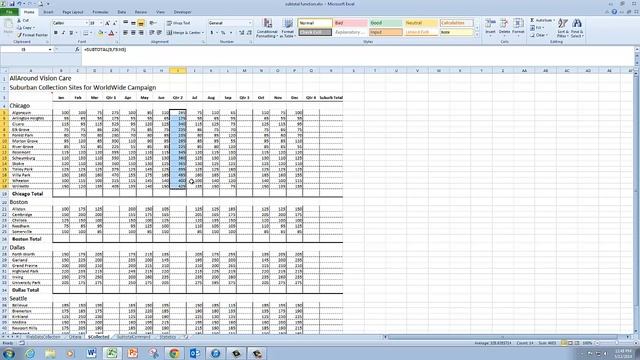Image resolution: width=640 pixels, height=360 pixels.
Task: Switch to Normal view in status bar
Action: 564,343
